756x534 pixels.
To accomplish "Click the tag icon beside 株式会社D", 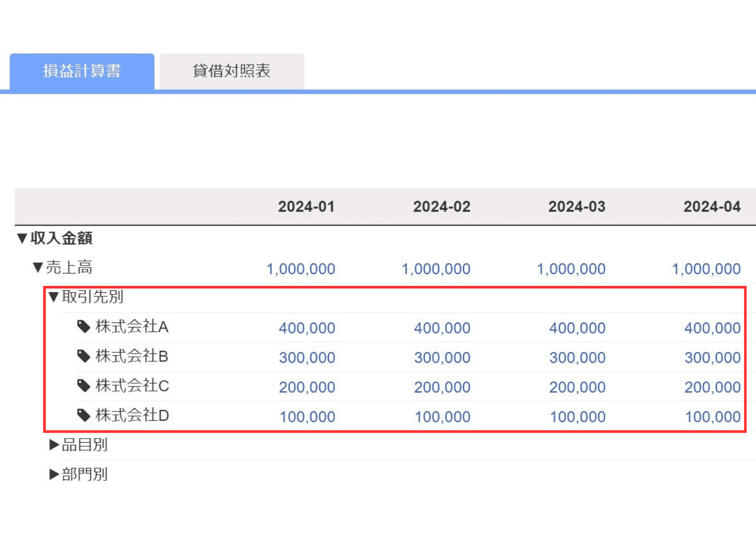I will point(84,415).
